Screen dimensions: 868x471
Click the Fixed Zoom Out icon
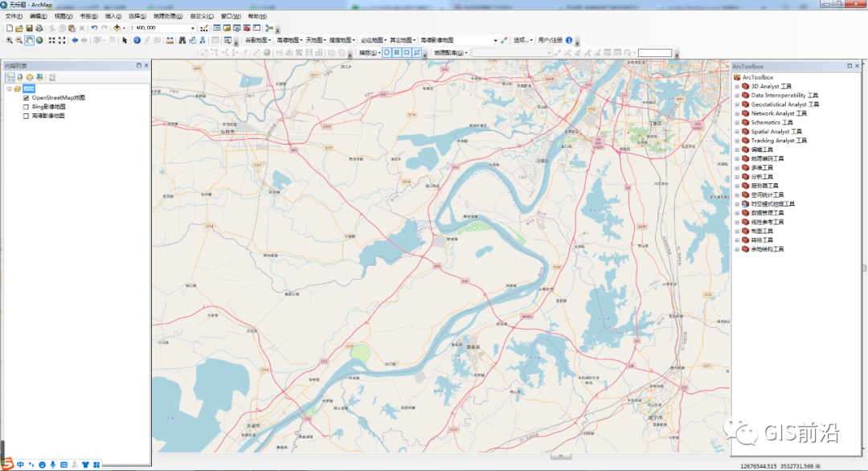62,40
